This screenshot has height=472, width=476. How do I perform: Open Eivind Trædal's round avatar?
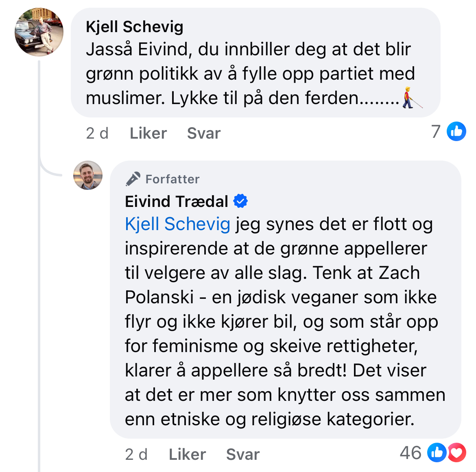[88, 175]
